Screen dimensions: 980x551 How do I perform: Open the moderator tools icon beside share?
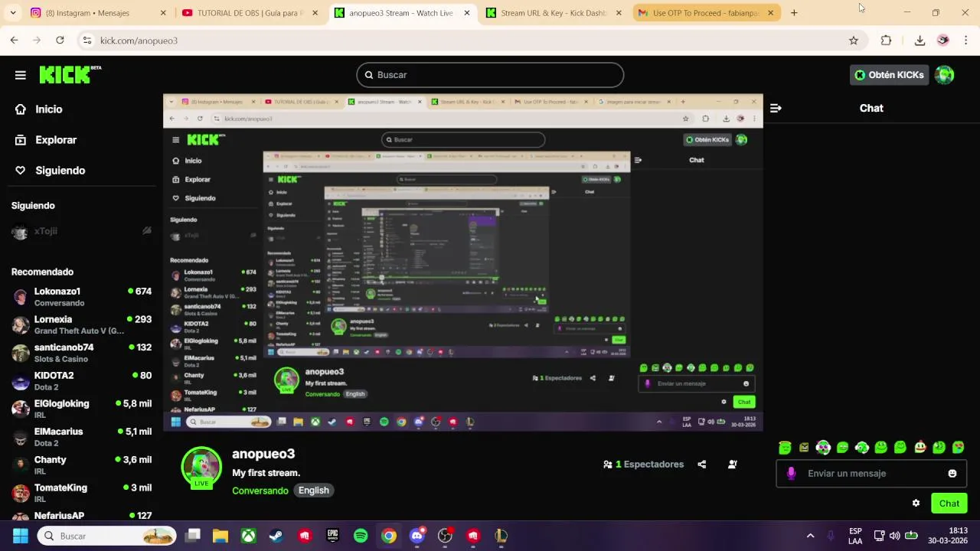(x=732, y=465)
